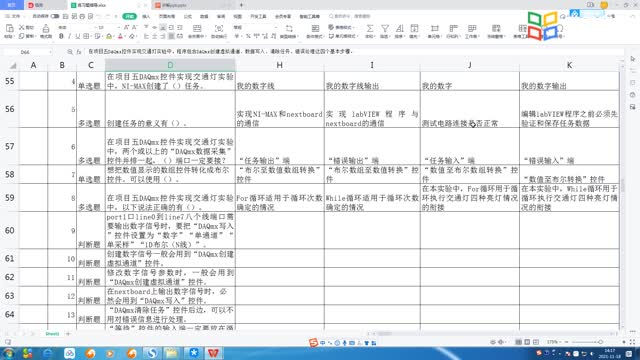Expand the font size dropdown
640x360 pixels.
pos(118,27)
